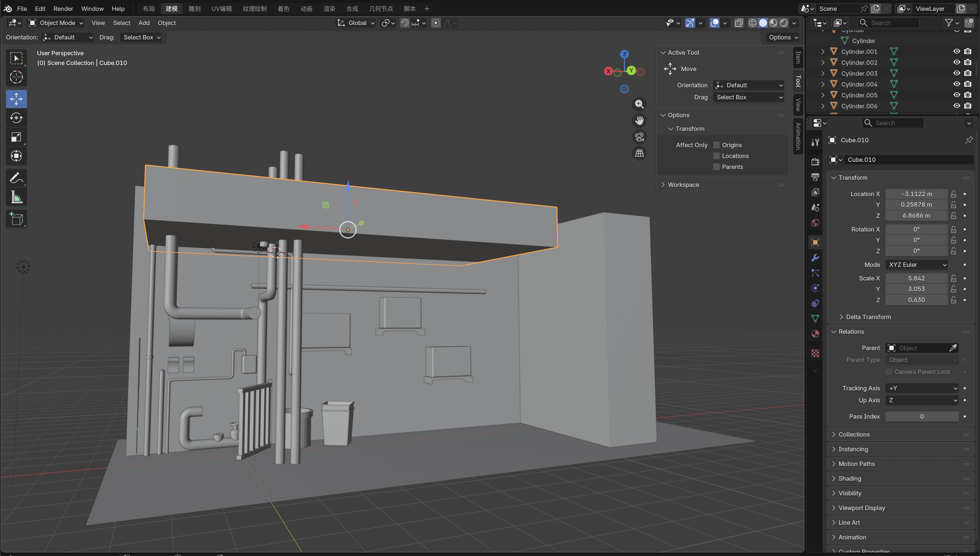Expand Cylinder.003 in the outliner
This screenshot has height=556, width=980.
pyautogui.click(x=823, y=73)
